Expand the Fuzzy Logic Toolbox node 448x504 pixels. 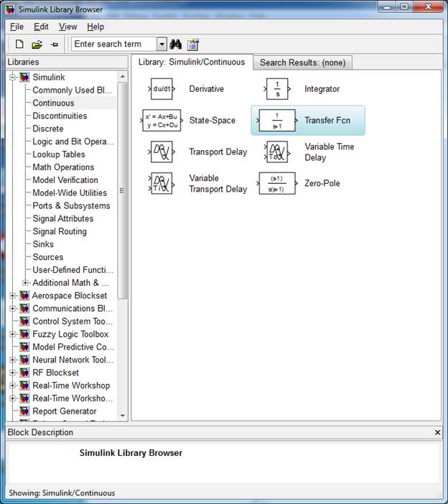[x=12, y=334]
